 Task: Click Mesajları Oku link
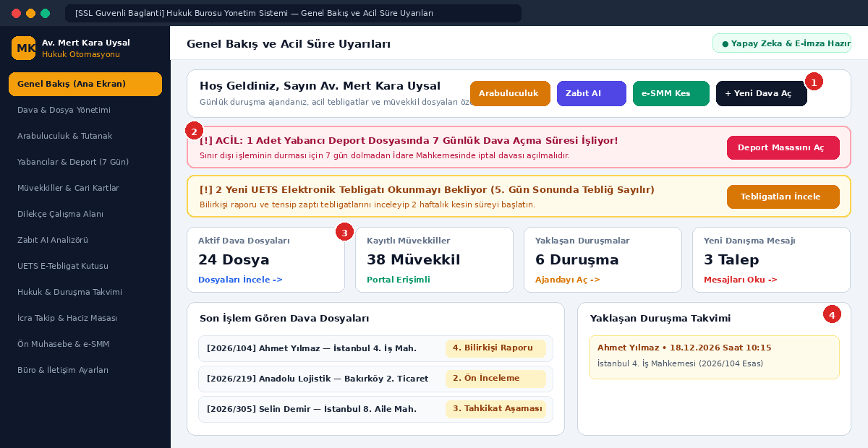741,280
